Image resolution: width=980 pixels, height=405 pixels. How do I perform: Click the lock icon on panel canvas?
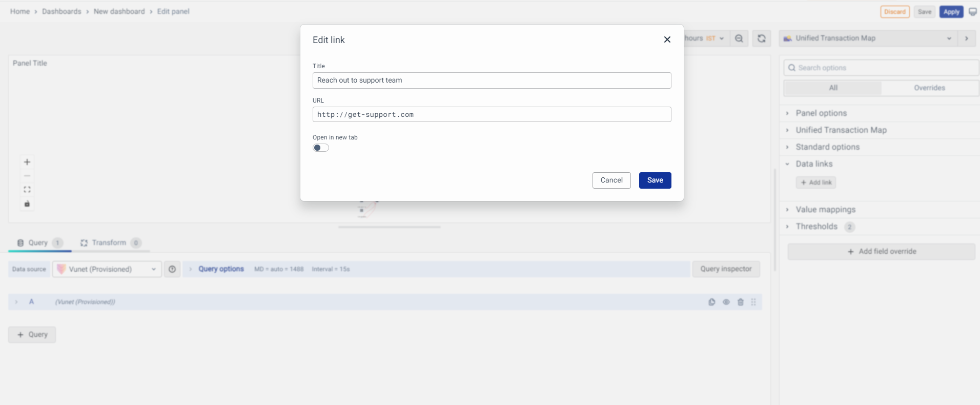point(27,204)
